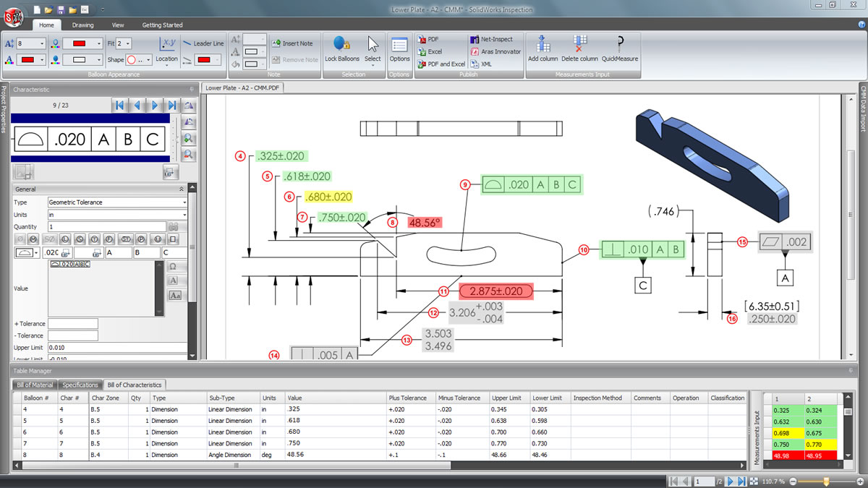Open the Units dropdown showing 'in'
The width and height of the screenshot is (868, 488).
pos(117,214)
